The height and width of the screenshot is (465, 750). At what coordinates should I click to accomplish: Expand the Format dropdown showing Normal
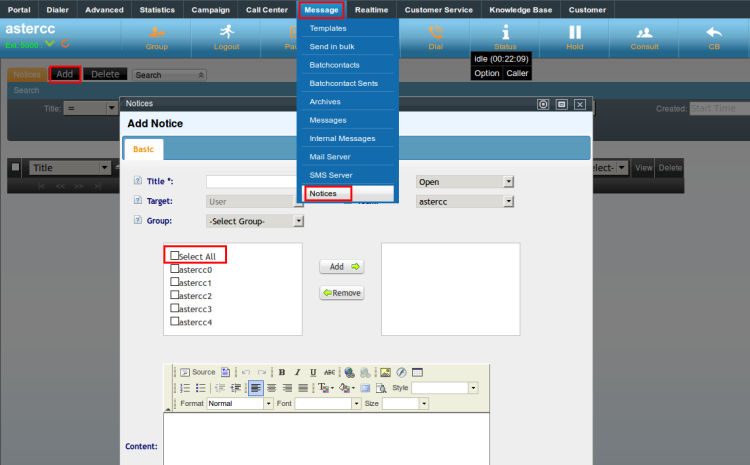[x=239, y=404]
